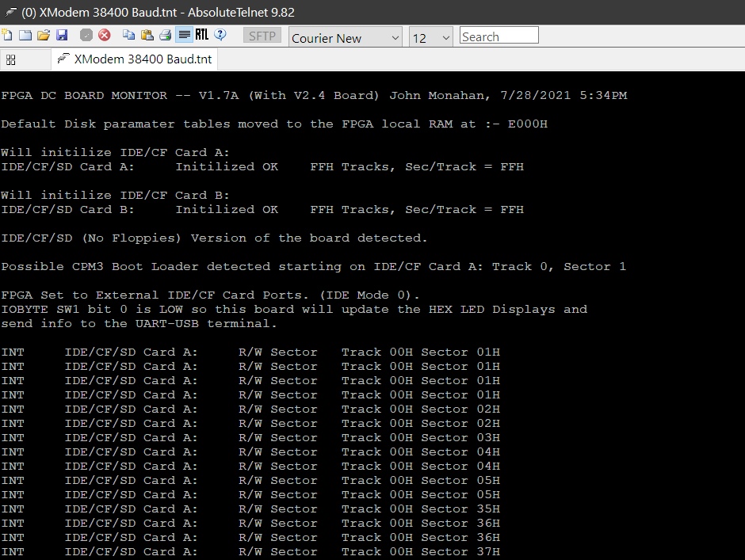Open a new tab window
Image resolution: width=745 pixels, height=560 pixels.
tap(25, 35)
